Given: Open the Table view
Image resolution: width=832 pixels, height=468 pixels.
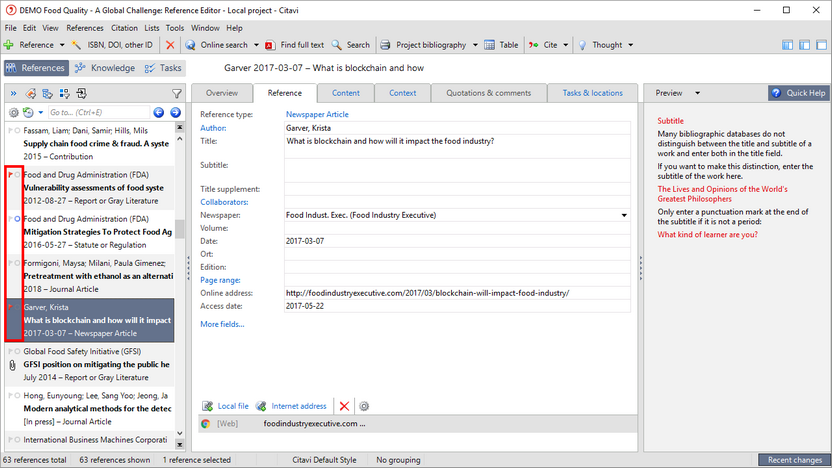Looking at the screenshot, I should 501,45.
